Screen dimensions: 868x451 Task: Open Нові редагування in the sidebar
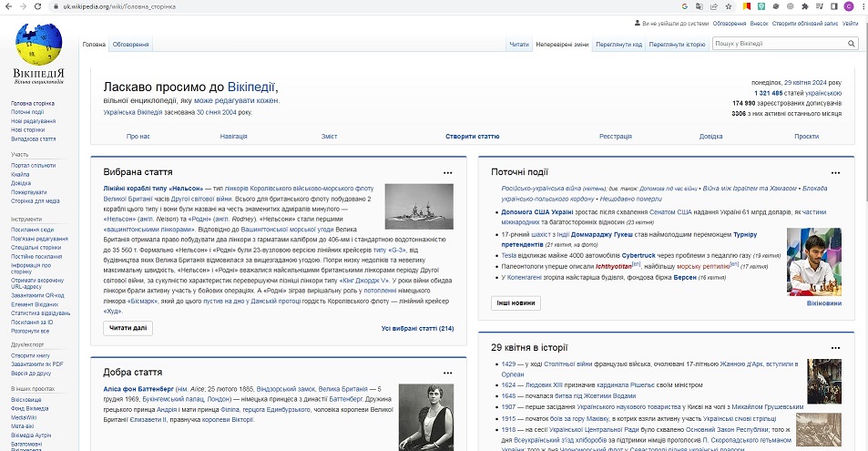pyautogui.click(x=33, y=121)
